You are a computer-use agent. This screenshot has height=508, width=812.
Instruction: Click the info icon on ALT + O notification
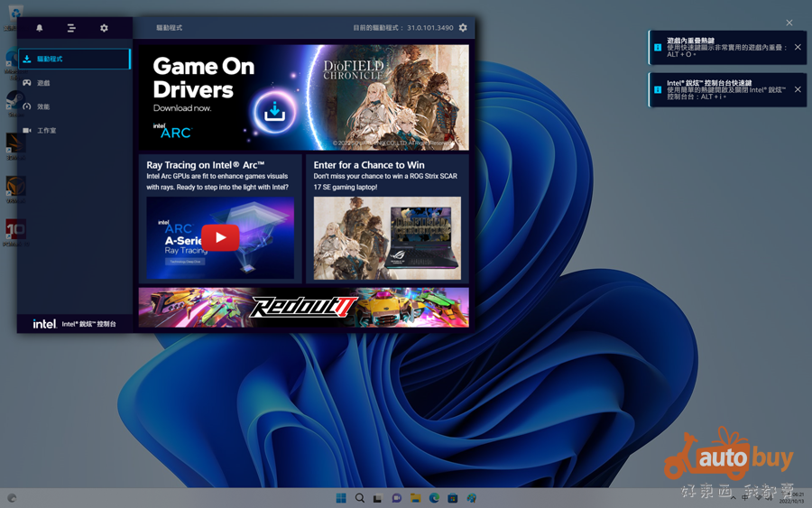(657, 47)
